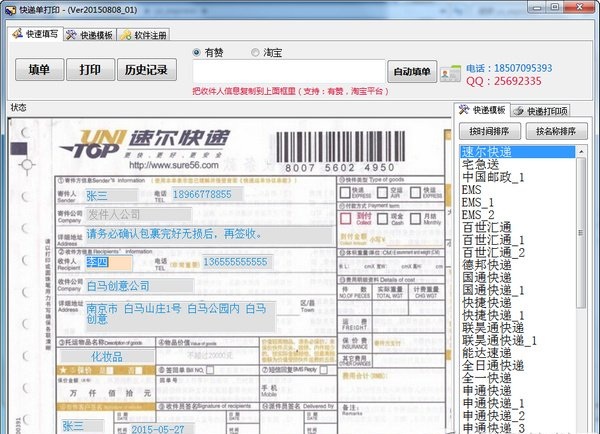Open the 软件注册 tab
The image size is (600, 434).
point(143,35)
